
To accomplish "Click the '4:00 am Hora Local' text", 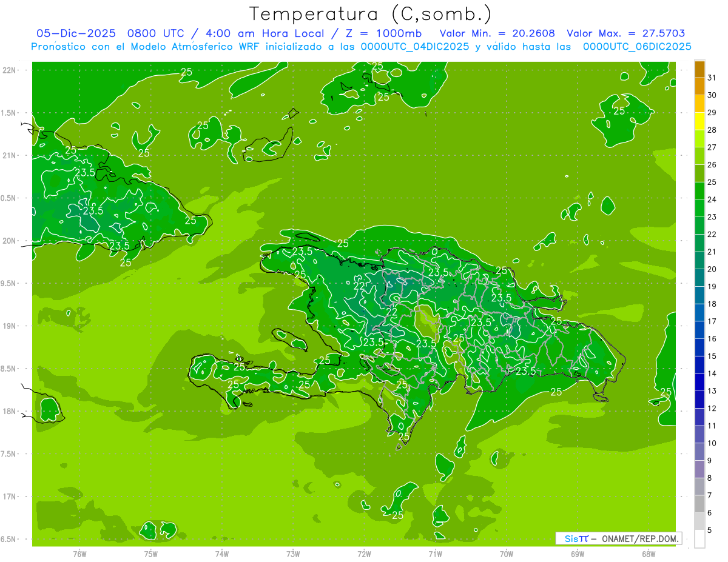I will [x=264, y=33].
